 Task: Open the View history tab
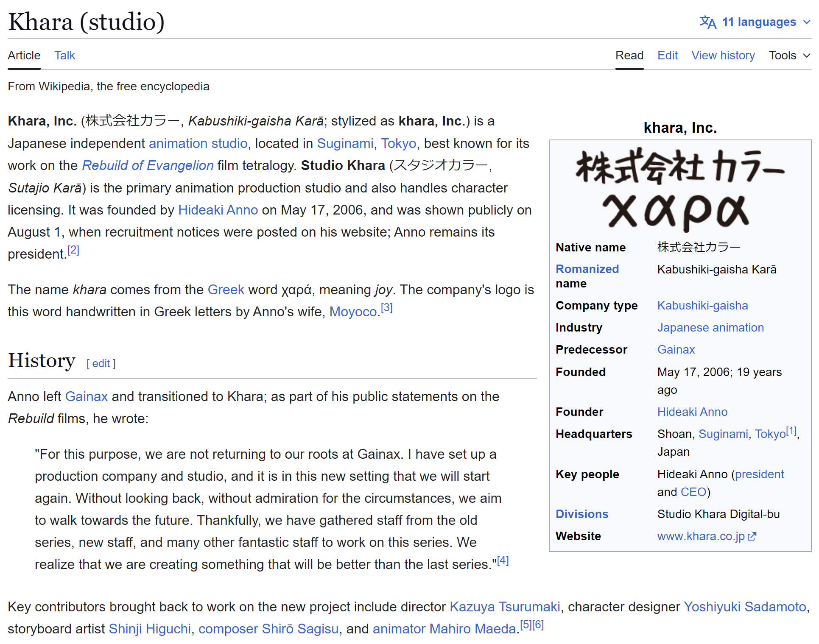pyautogui.click(x=723, y=56)
